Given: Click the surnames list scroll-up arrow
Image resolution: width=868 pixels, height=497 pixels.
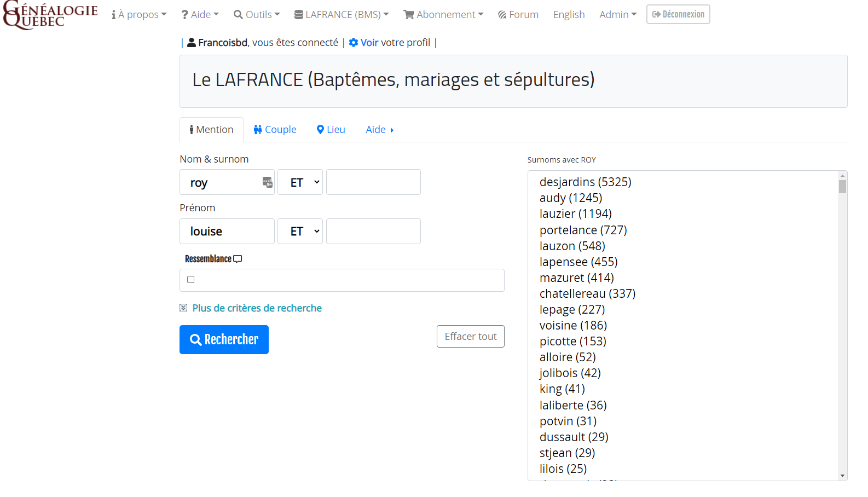Looking at the screenshot, I should pos(842,175).
